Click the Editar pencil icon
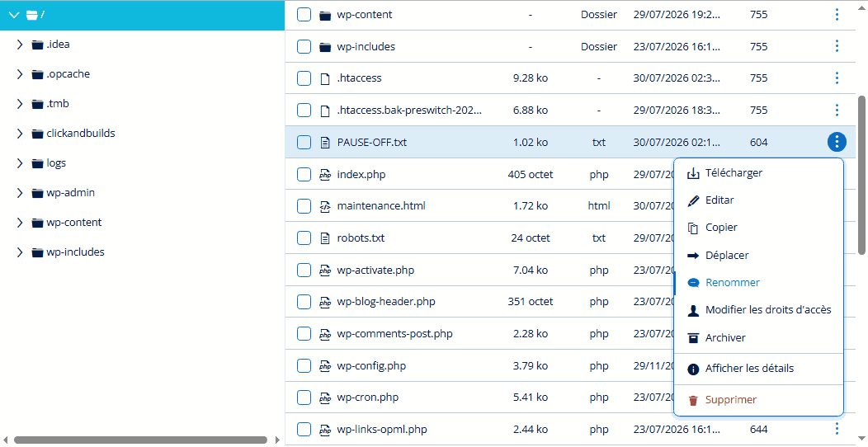The width and height of the screenshot is (868, 447). (693, 200)
